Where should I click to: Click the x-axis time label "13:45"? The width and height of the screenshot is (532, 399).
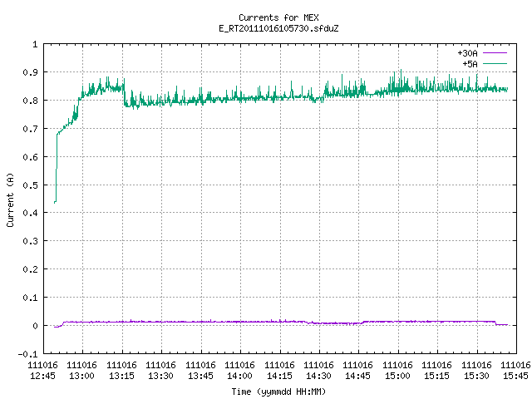200,376
